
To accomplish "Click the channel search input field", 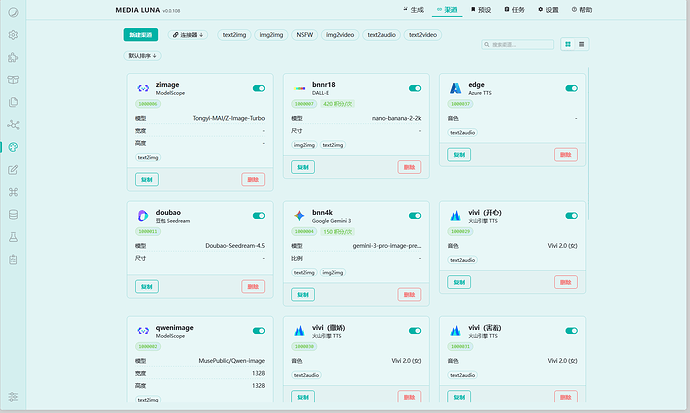I will (x=520, y=45).
